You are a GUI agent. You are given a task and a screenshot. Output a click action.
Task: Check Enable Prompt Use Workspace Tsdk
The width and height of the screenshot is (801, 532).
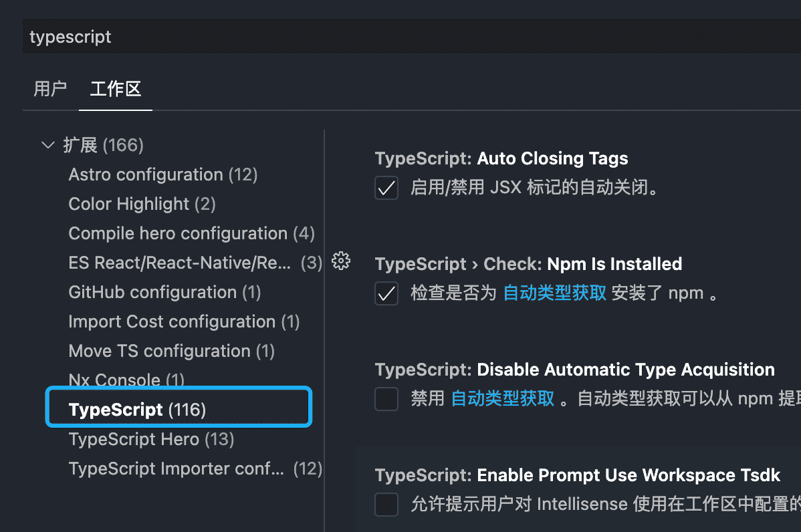[386, 504]
